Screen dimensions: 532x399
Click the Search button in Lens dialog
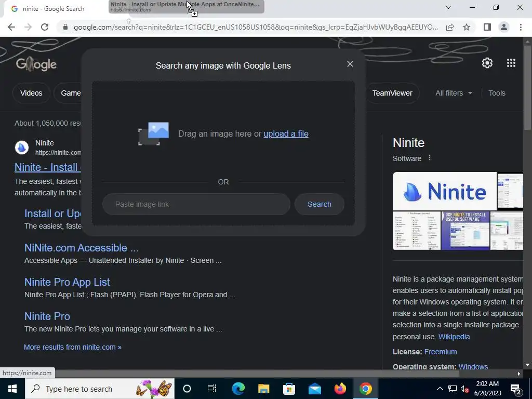pos(320,204)
